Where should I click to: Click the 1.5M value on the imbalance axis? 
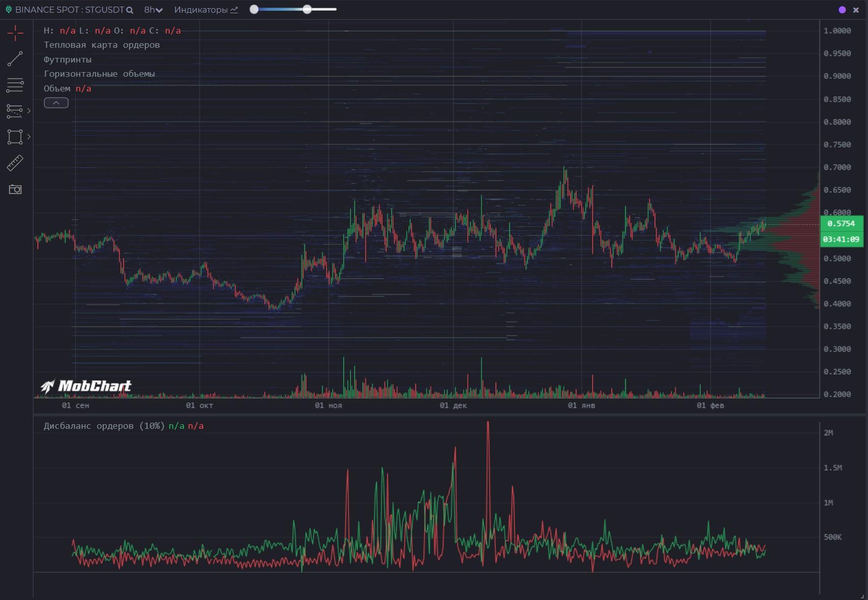[x=832, y=468]
